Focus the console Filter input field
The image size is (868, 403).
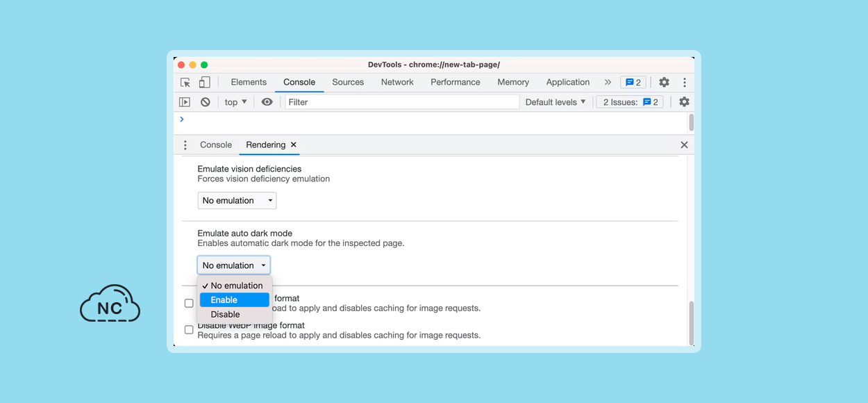(x=402, y=102)
